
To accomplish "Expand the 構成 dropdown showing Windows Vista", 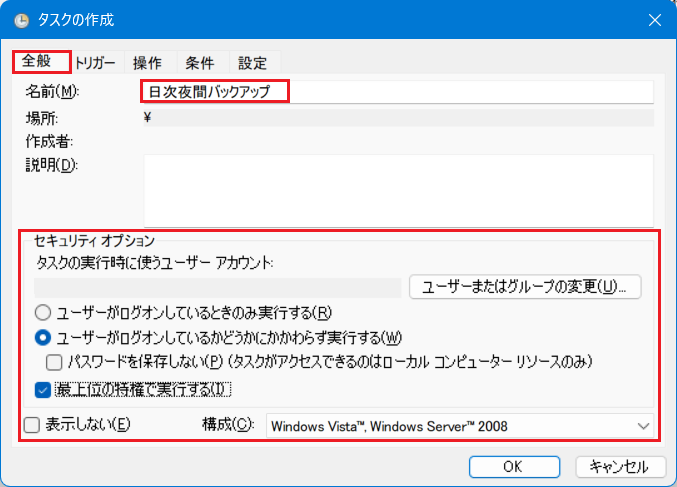I will [460, 426].
